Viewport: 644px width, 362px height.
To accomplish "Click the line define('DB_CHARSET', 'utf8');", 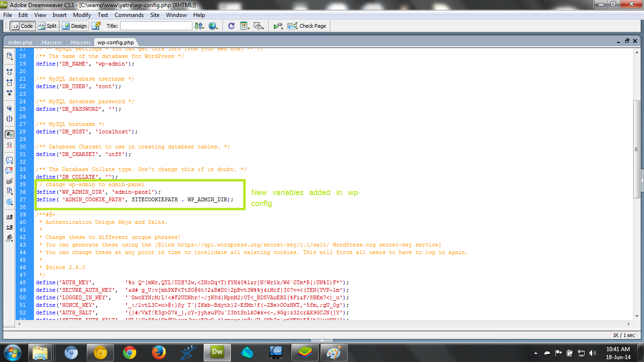I will click(x=83, y=154).
